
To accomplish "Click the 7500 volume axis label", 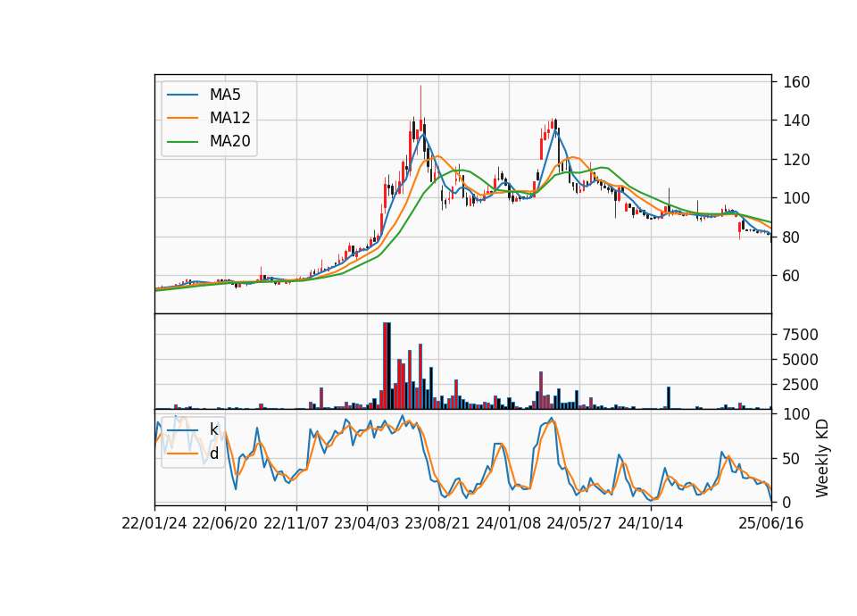I will coord(801,335).
